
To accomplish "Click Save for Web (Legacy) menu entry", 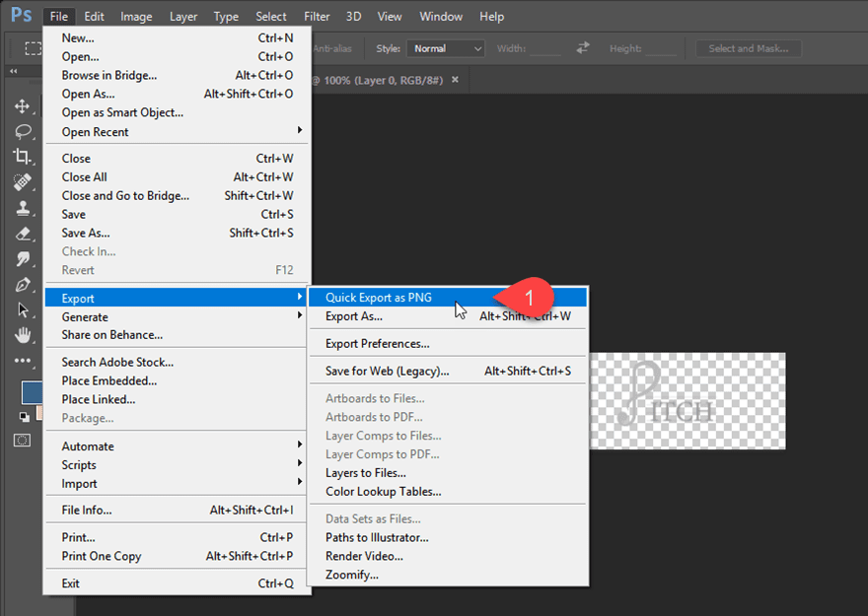I will pyautogui.click(x=387, y=372).
